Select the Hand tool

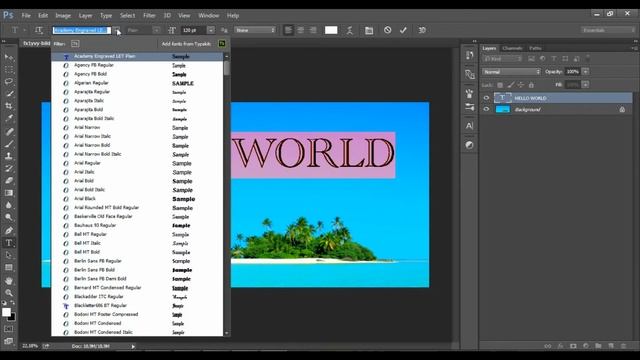9,281
